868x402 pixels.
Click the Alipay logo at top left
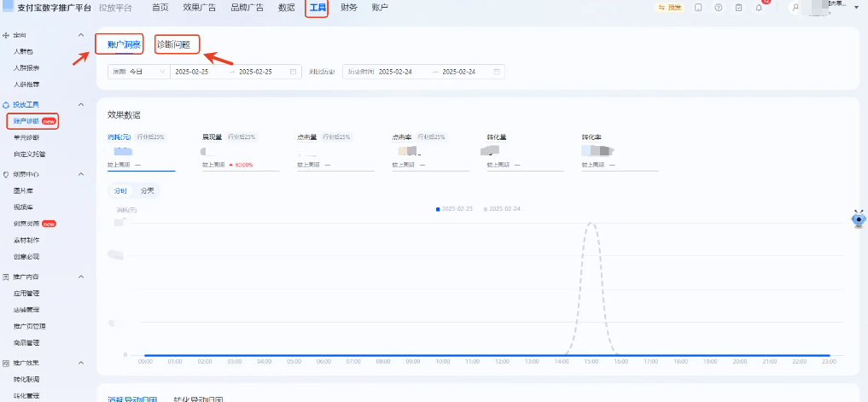[x=9, y=7]
